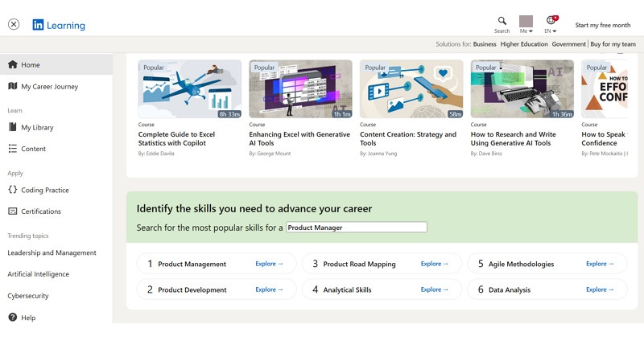
Task: Explore Product Road Mapping skill
Action: [435, 264]
